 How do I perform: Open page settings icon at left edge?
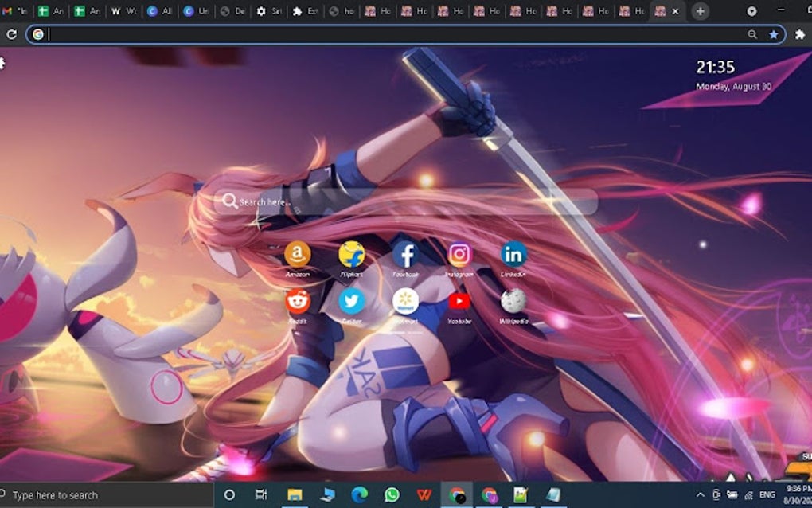click(x=2, y=63)
